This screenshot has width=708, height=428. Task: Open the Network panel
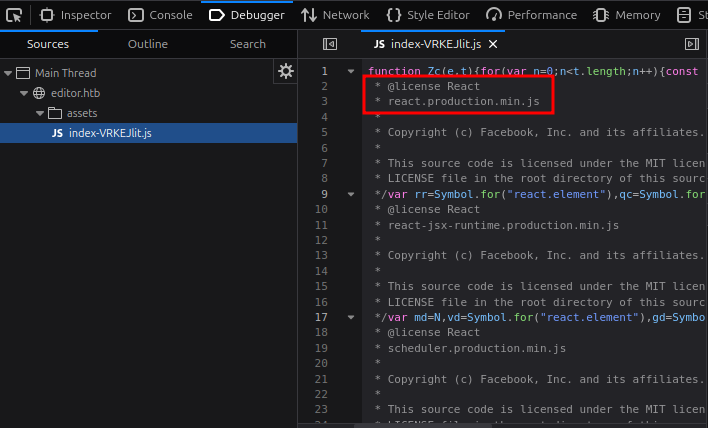pos(335,15)
